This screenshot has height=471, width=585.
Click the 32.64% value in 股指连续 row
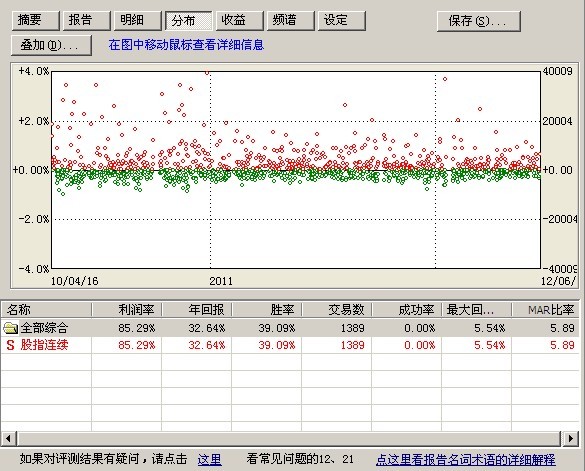[207, 345]
